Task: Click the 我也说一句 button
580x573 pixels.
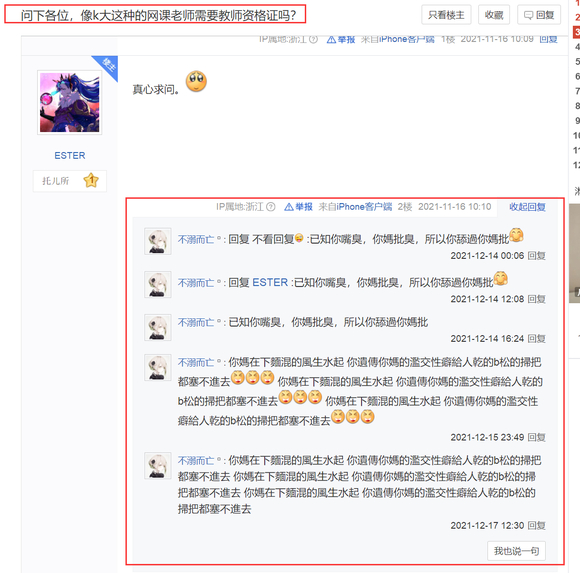Action: pos(516,551)
